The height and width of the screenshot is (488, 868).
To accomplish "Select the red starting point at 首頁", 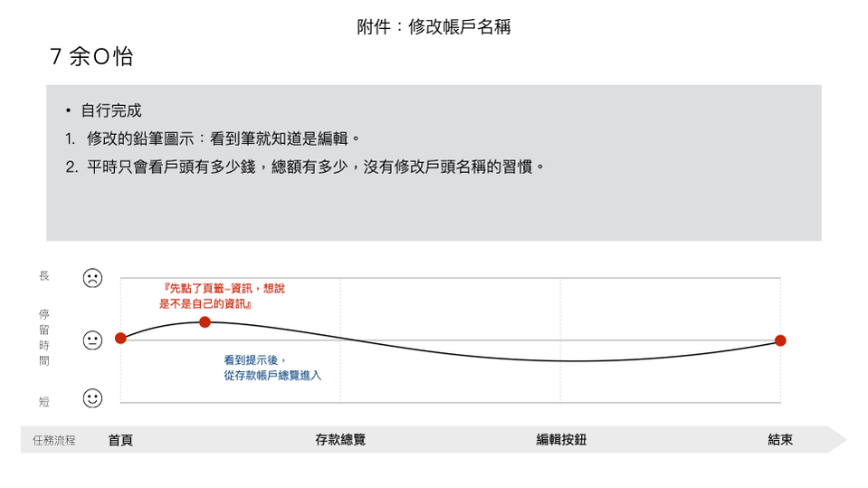I will [x=120, y=338].
